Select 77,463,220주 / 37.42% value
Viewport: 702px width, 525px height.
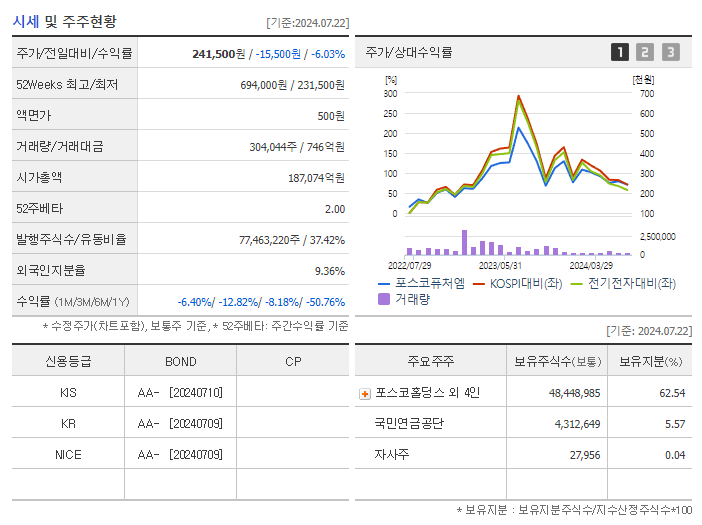292,240
